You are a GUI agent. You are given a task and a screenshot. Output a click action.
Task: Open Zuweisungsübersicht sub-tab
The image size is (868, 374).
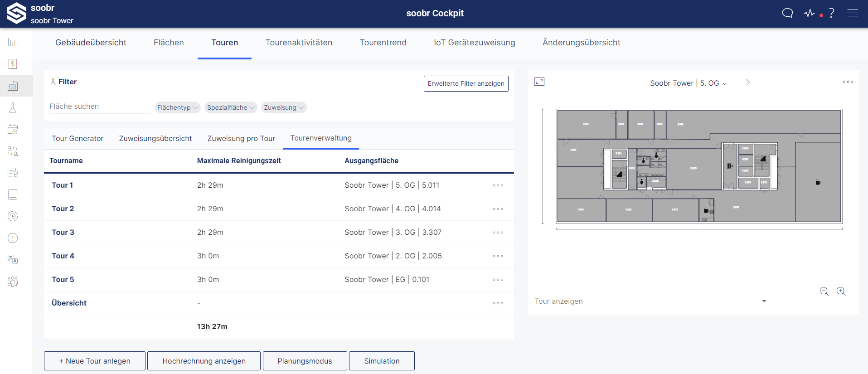tap(155, 138)
